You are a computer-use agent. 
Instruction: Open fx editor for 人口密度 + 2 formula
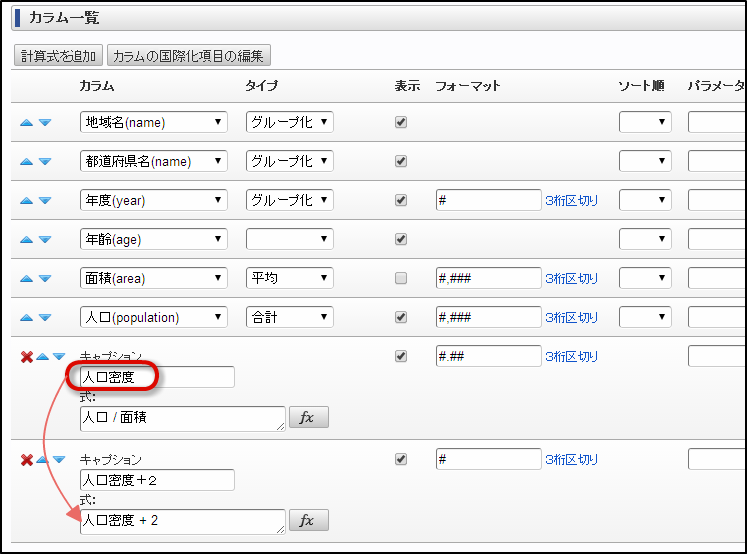coord(309,520)
